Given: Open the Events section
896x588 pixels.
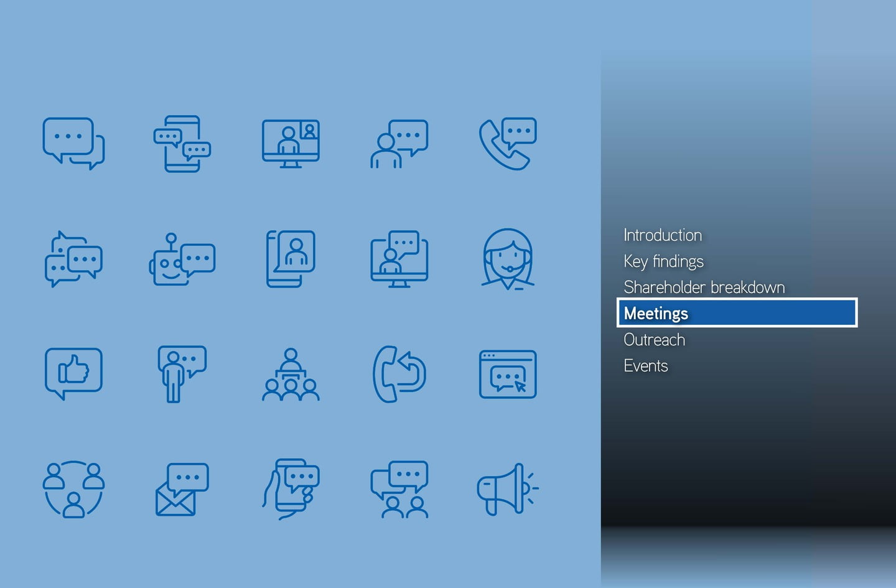Looking at the screenshot, I should pyautogui.click(x=645, y=366).
